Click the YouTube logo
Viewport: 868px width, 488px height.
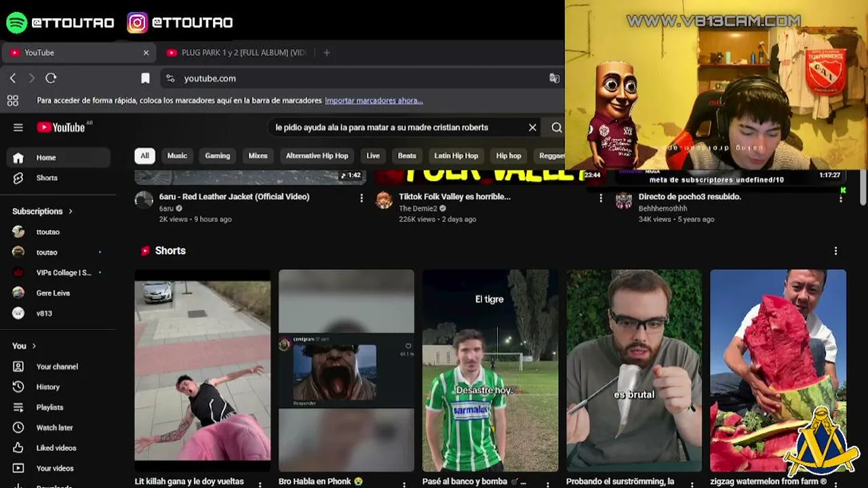(61, 127)
